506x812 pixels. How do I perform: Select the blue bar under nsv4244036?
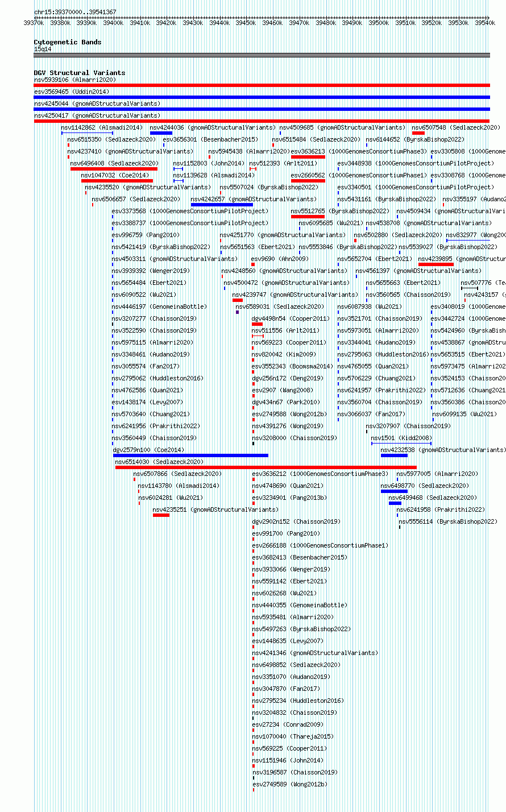click(x=161, y=133)
